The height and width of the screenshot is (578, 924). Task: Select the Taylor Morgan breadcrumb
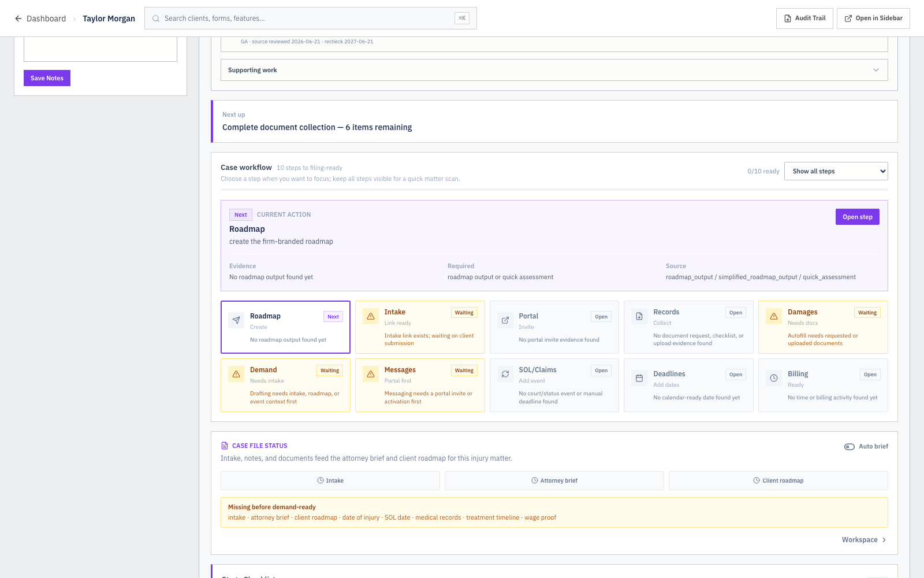click(109, 18)
